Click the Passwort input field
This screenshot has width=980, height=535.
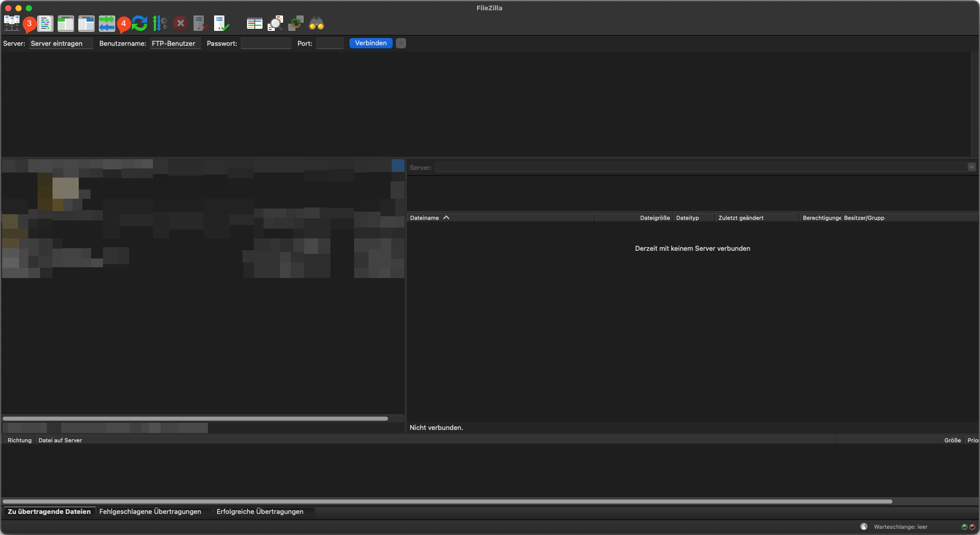266,43
